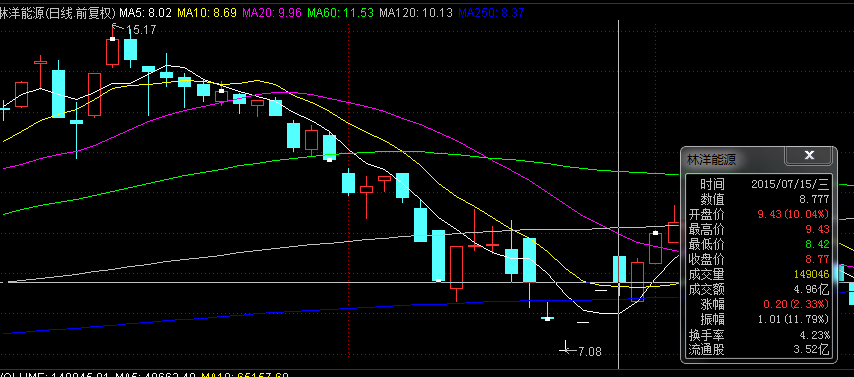Click the 时间 row label

point(712,184)
